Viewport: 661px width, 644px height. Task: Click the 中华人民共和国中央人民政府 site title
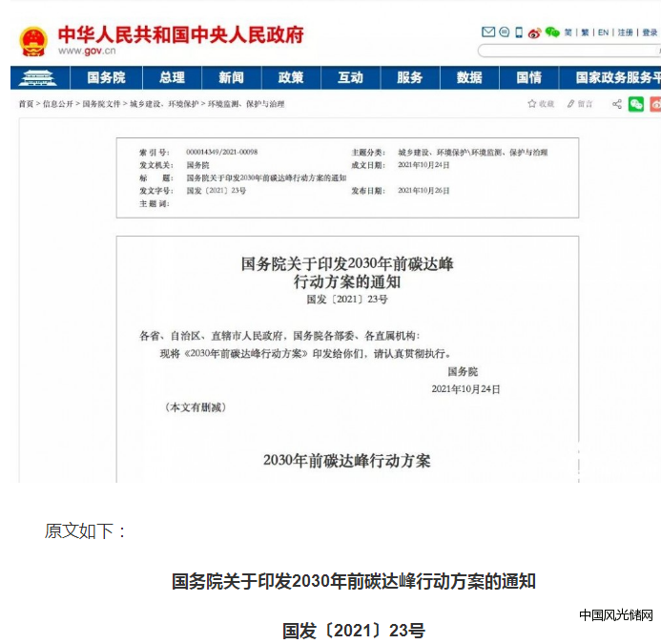(181, 34)
